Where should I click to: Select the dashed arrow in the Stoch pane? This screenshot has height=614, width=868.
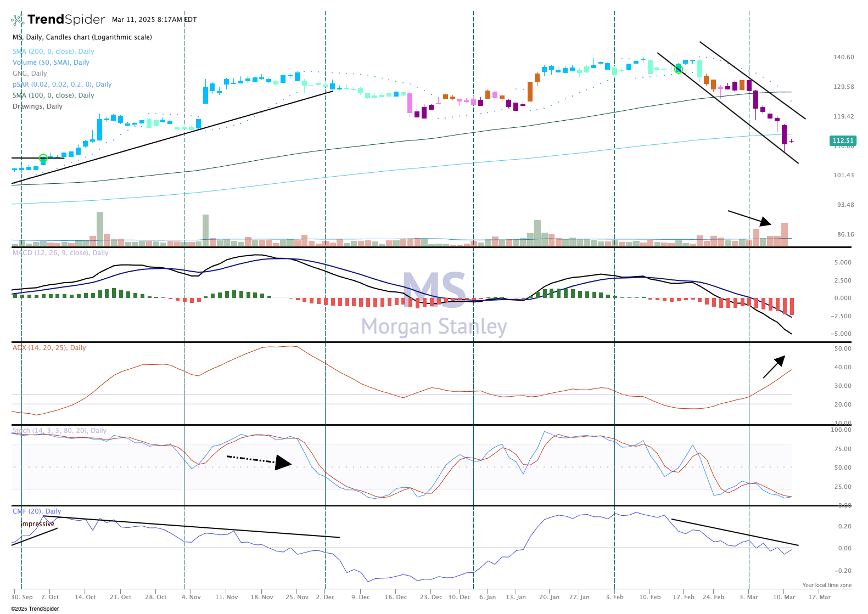click(258, 460)
